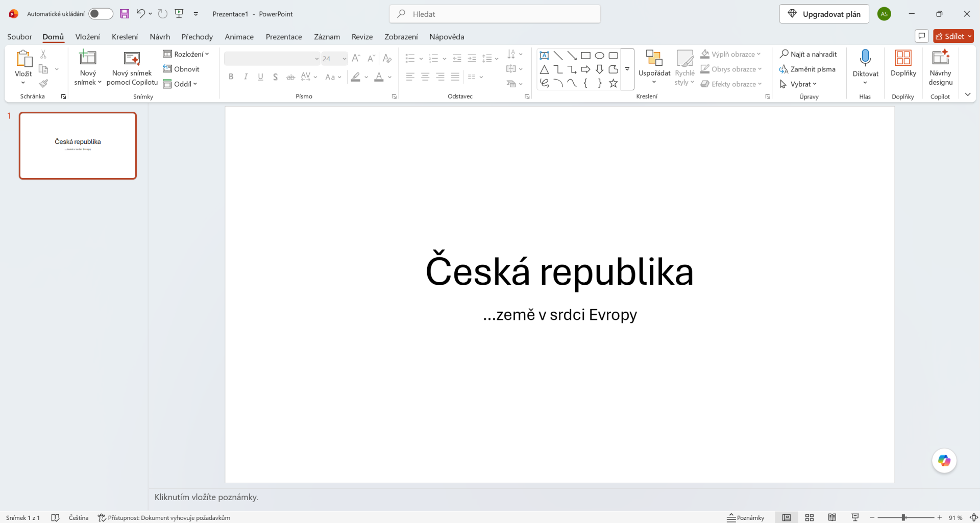This screenshot has height=523, width=980.
Task: Click the Sdílet share button
Action: pos(953,36)
